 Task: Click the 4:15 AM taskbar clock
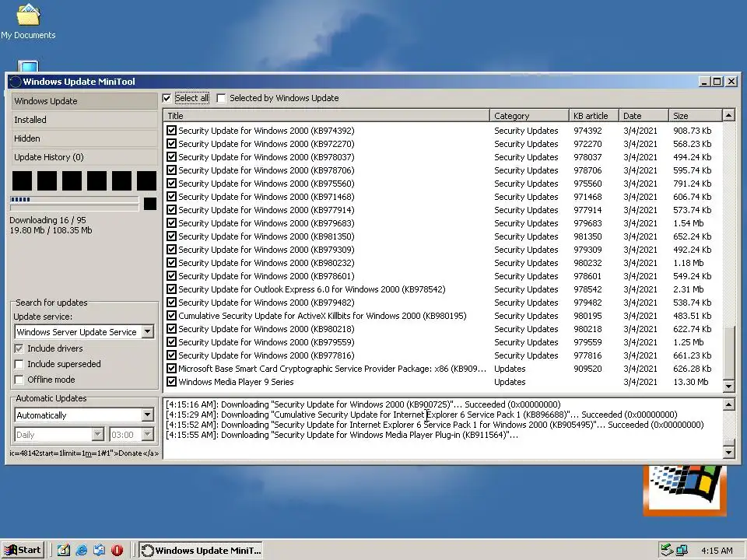pos(717,551)
